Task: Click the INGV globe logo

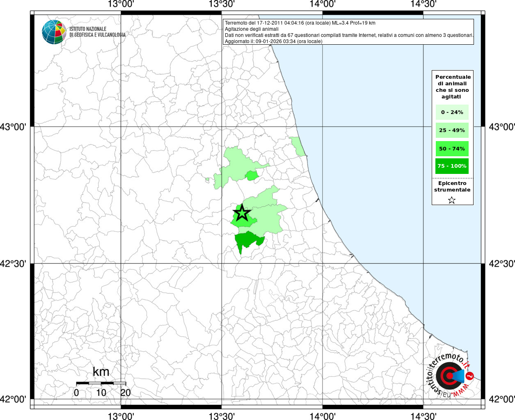Action: click(54, 32)
